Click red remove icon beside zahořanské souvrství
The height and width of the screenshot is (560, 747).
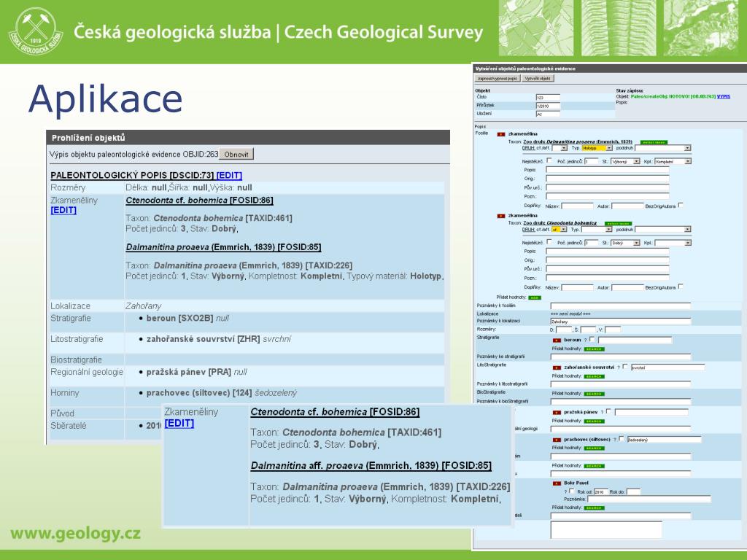click(557, 368)
